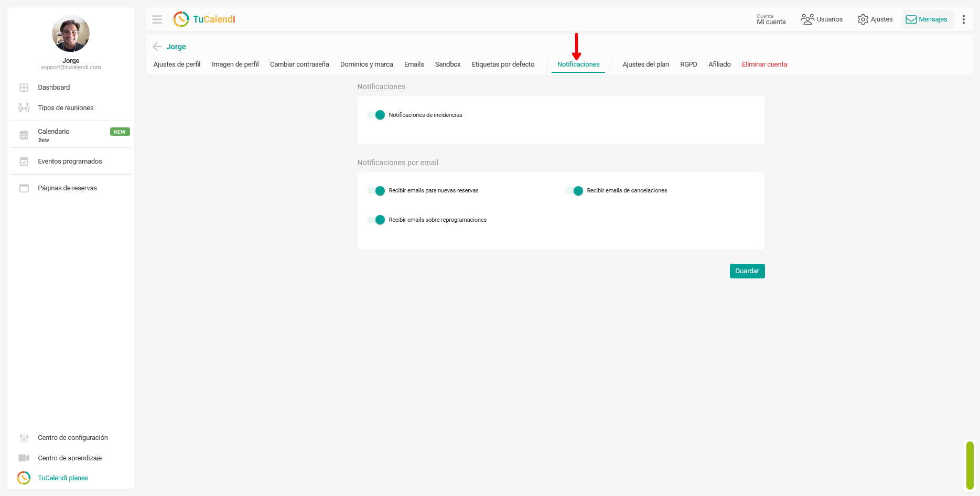Select the Sandbox tab

tap(448, 64)
